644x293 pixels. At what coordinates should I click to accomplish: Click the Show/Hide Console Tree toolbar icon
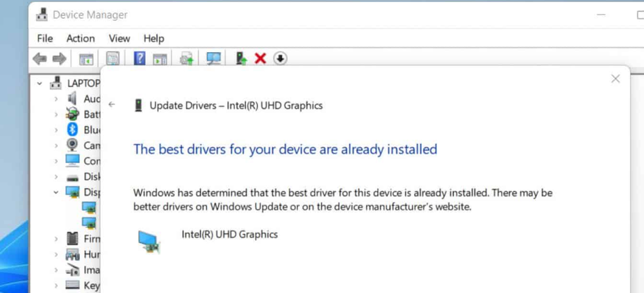pyautogui.click(x=86, y=59)
